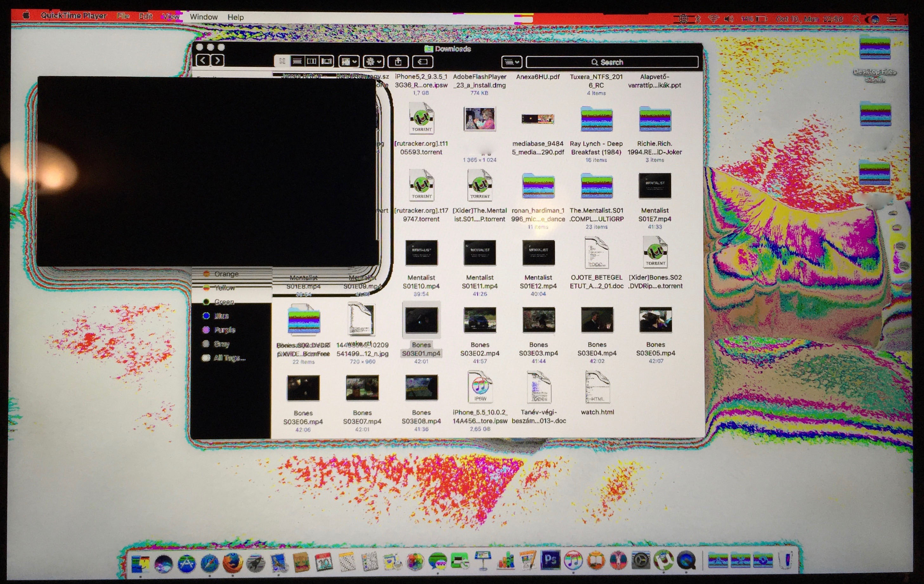Select the Purple tag in sidebar
This screenshot has height=584, width=924.
(x=224, y=330)
